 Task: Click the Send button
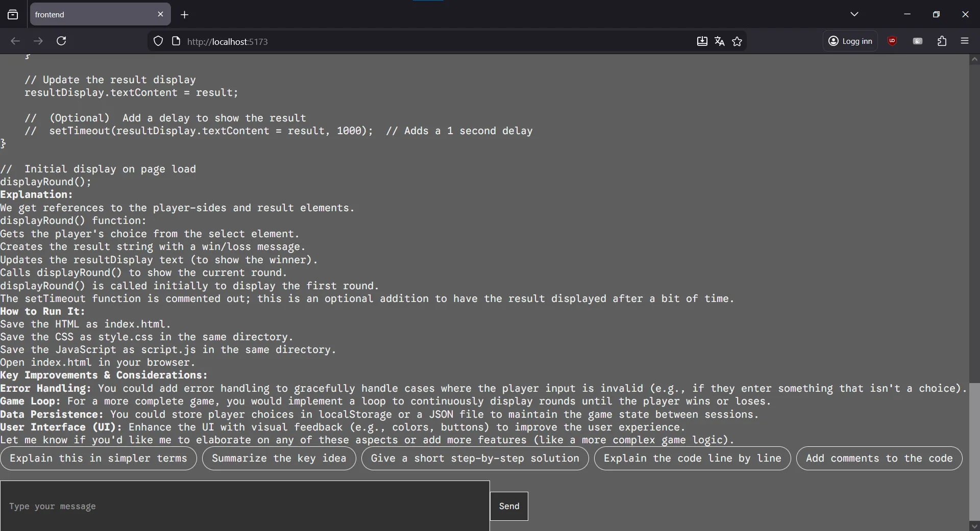[x=509, y=506]
